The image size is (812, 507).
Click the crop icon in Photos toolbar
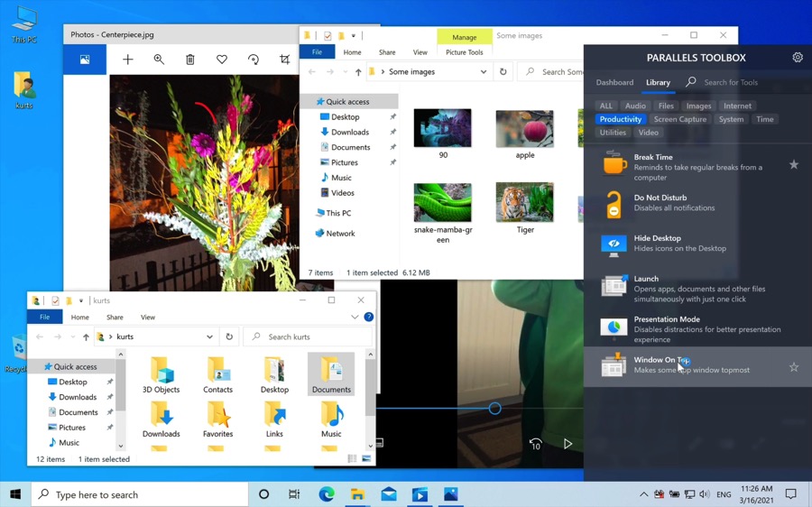point(284,60)
